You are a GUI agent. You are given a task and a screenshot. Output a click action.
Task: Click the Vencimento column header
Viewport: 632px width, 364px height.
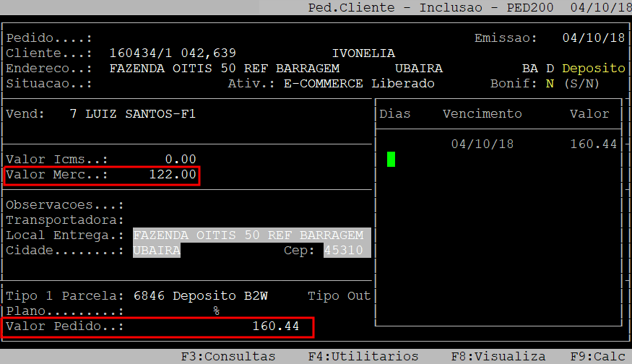[482, 113]
